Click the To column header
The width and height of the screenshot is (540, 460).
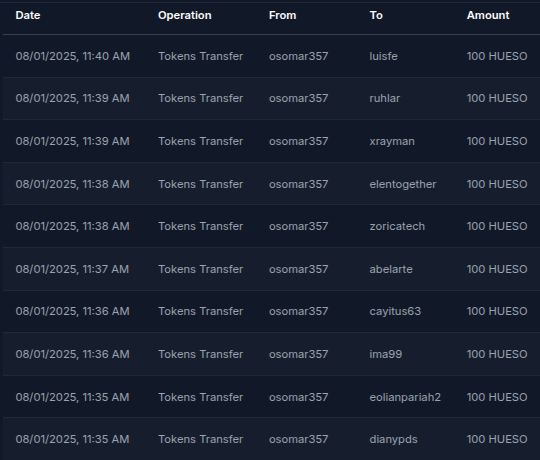[376, 15]
